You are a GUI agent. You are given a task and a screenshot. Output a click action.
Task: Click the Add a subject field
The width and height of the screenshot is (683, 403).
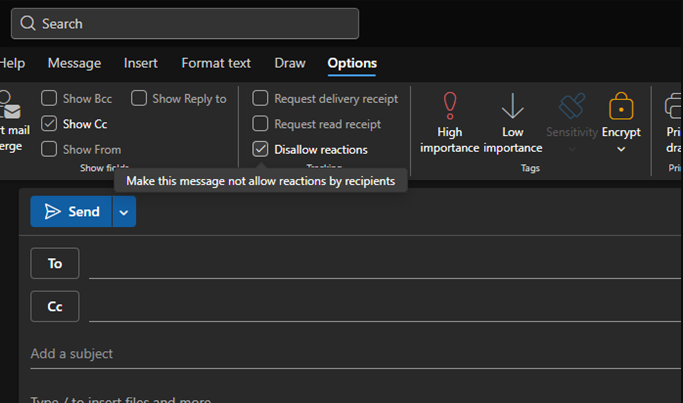(x=355, y=354)
